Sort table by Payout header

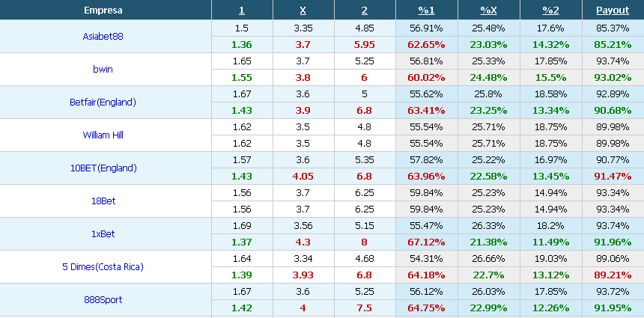point(613,10)
